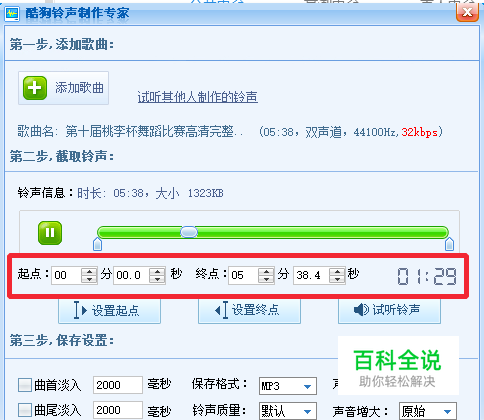
Task: Increase end point seconds with up arrow
Action: click(x=337, y=271)
